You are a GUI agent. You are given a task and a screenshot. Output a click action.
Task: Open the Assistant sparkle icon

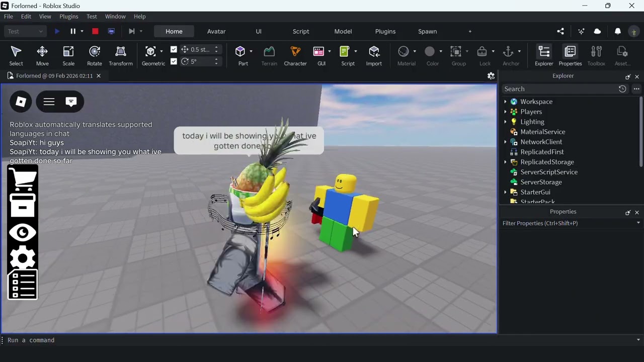pos(581,31)
